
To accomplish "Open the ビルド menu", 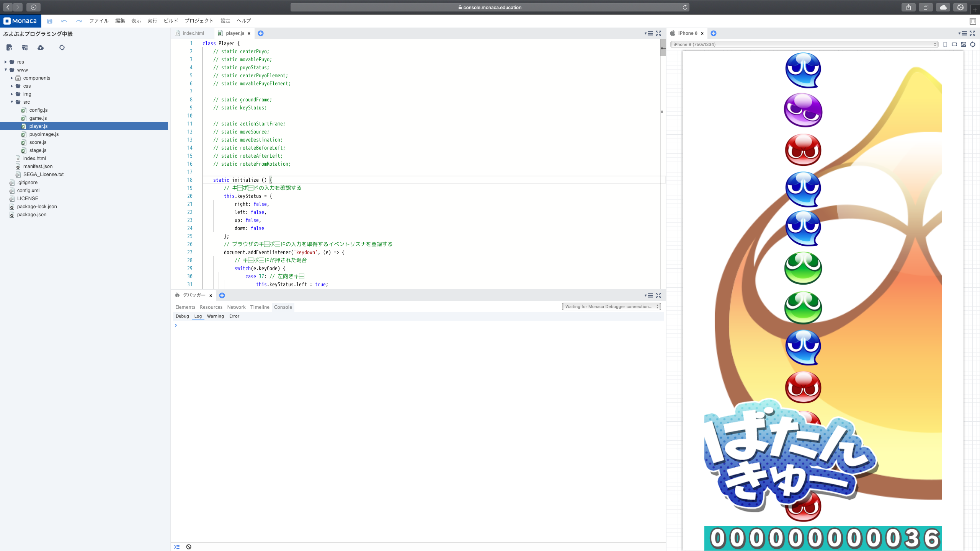I will click(171, 21).
